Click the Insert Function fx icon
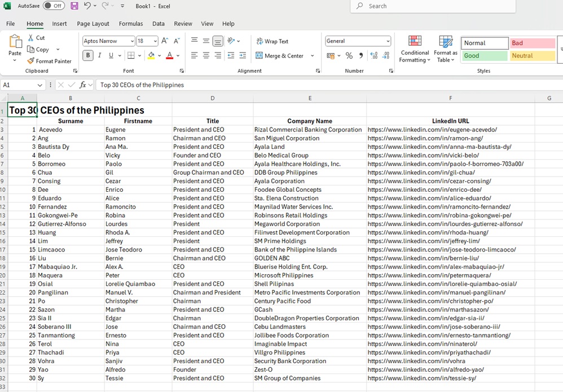This screenshot has height=392, width=563. pyautogui.click(x=83, y=85)
